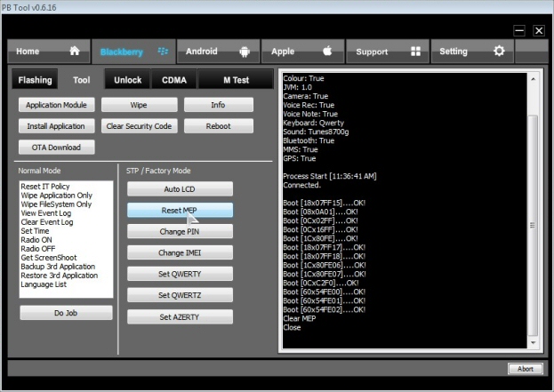Select the Blackberry tab label
Image resolution: width=554 pixels, height=392 pixels.
tap(122, 52)
